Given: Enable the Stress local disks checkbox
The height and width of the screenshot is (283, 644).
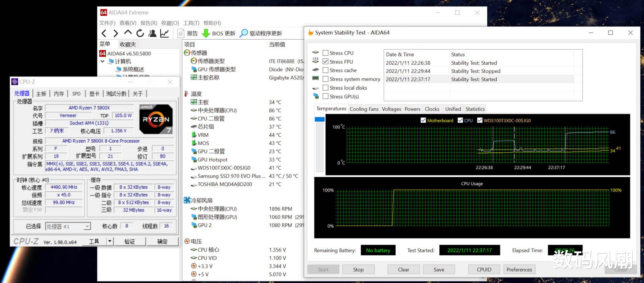Looking at the screenshot, I should [x=325, y=88].
